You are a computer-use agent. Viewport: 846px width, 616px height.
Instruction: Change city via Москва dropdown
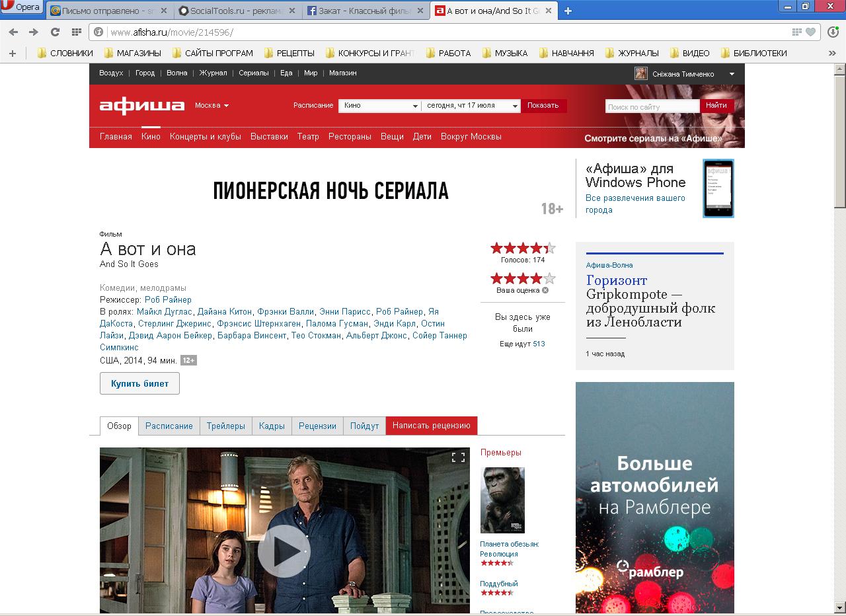[211, 105]
